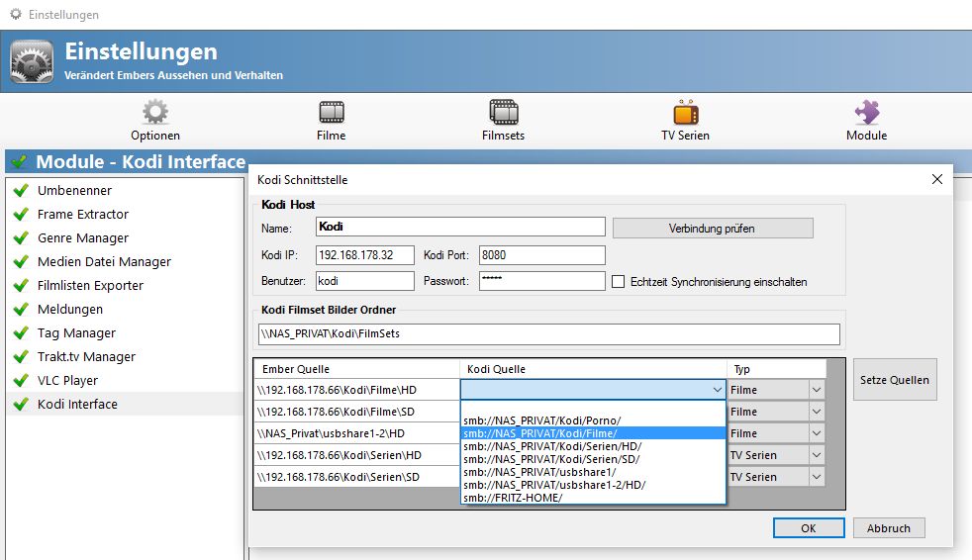Click \\NAS_Privat\usbshare1-2\HD source cell

point(357,433)
